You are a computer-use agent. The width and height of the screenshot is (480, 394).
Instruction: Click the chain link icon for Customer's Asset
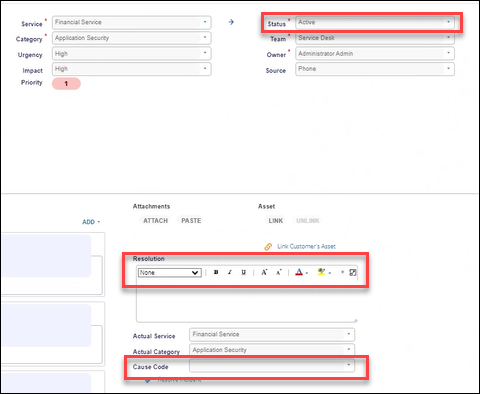coord(268,247)
